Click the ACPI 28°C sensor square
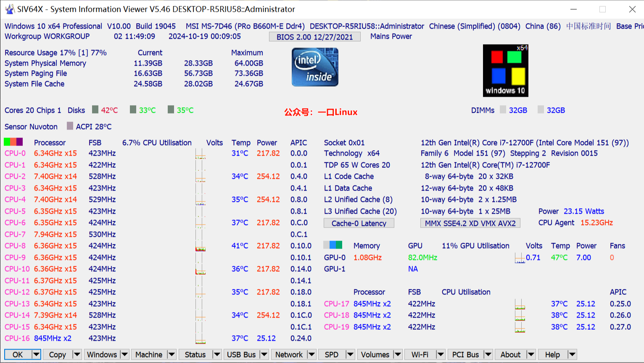 [x=70, y=126]
